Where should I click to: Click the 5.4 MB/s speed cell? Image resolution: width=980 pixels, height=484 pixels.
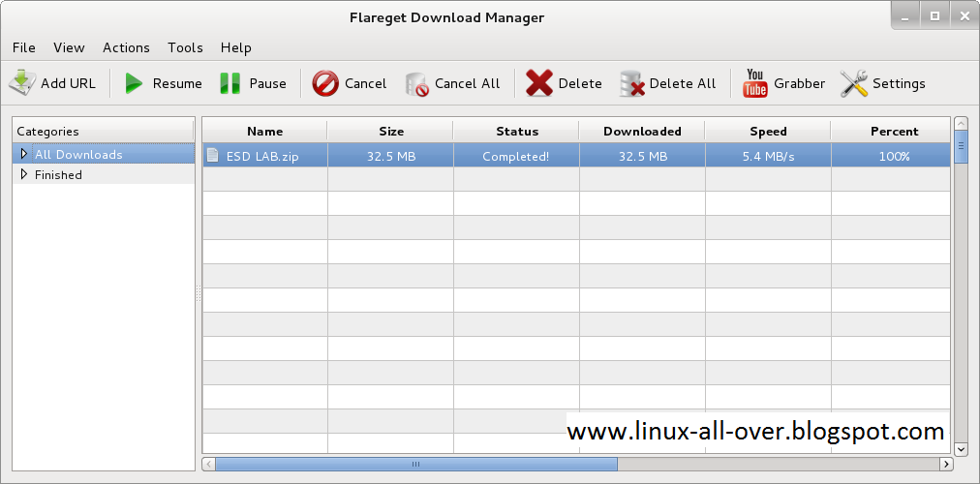click(x=768, y=156)
